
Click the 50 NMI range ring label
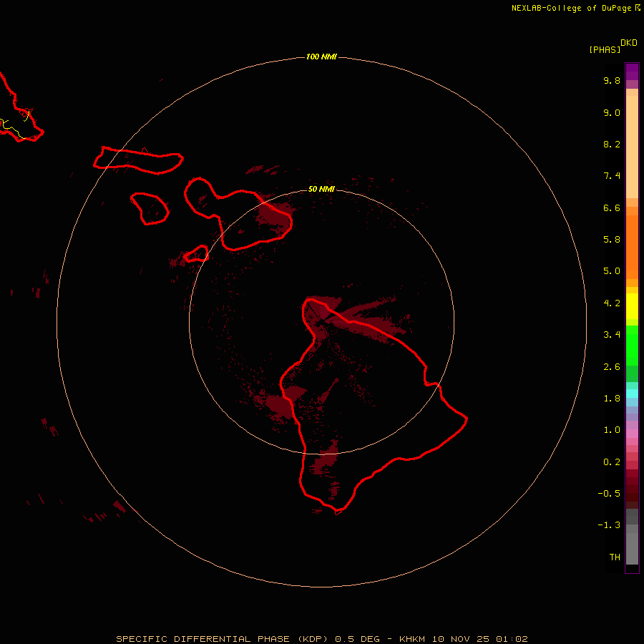coord(321,189)
